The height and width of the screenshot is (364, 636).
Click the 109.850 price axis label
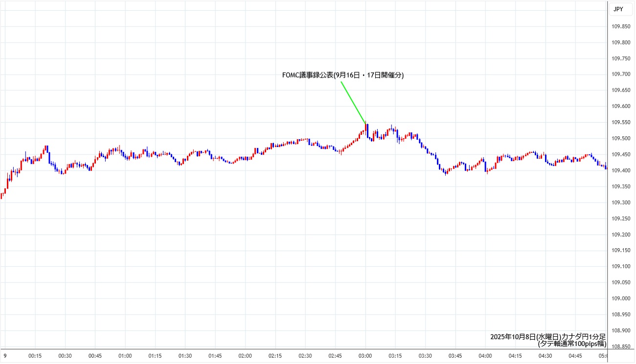point(621,26)
